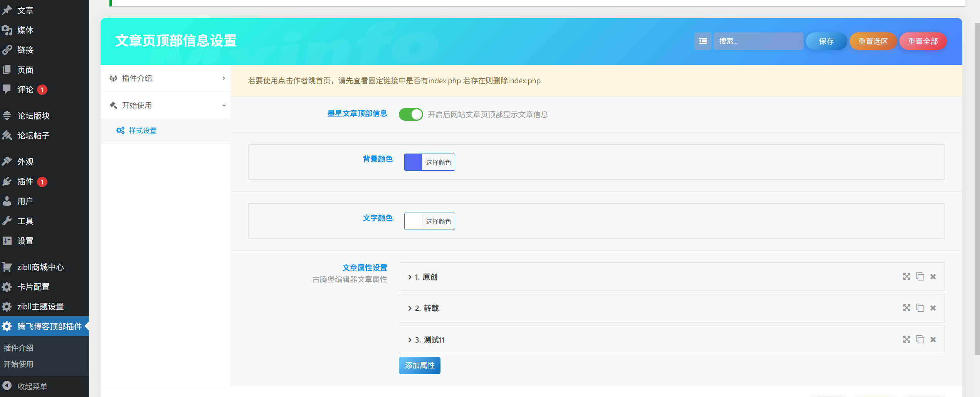
Task: Select the 外观 (Appearance) menu icon
Action: point(7,161)
